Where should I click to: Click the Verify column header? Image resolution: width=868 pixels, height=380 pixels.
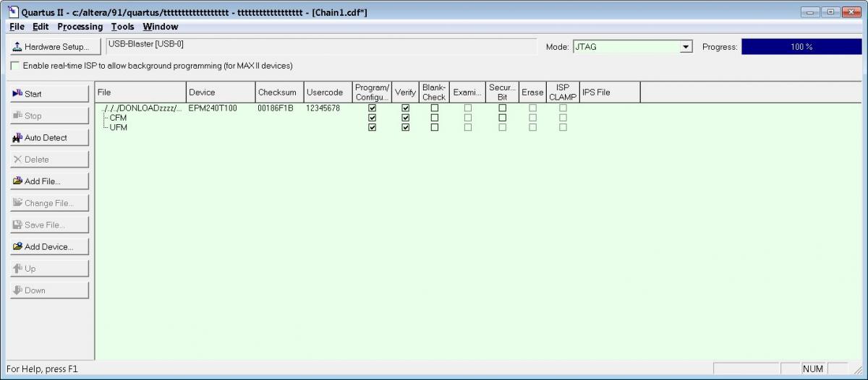pos(405,92)
